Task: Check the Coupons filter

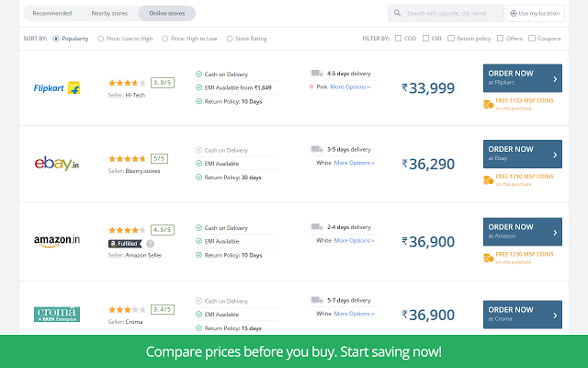Action: pos(532,39)
